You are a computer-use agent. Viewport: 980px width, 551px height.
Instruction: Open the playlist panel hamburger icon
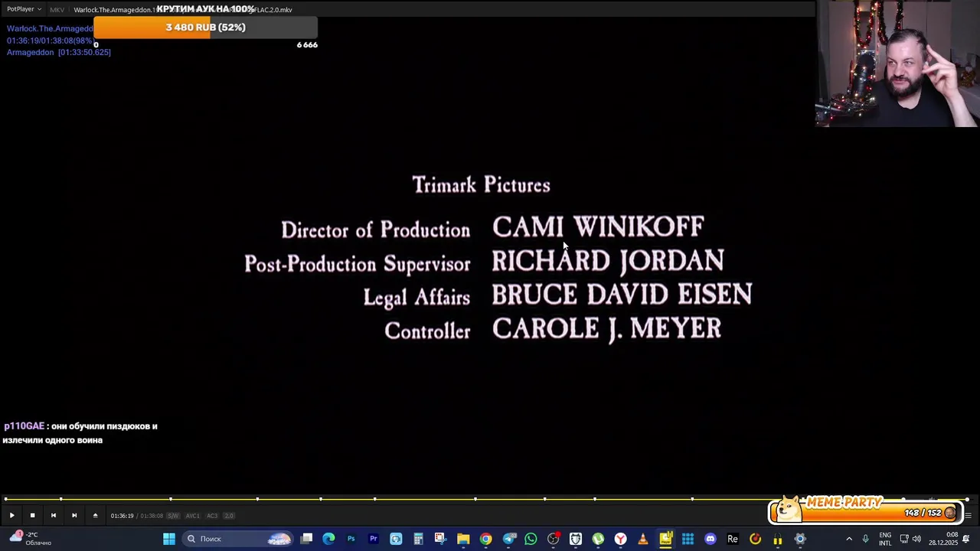point(968,516)
